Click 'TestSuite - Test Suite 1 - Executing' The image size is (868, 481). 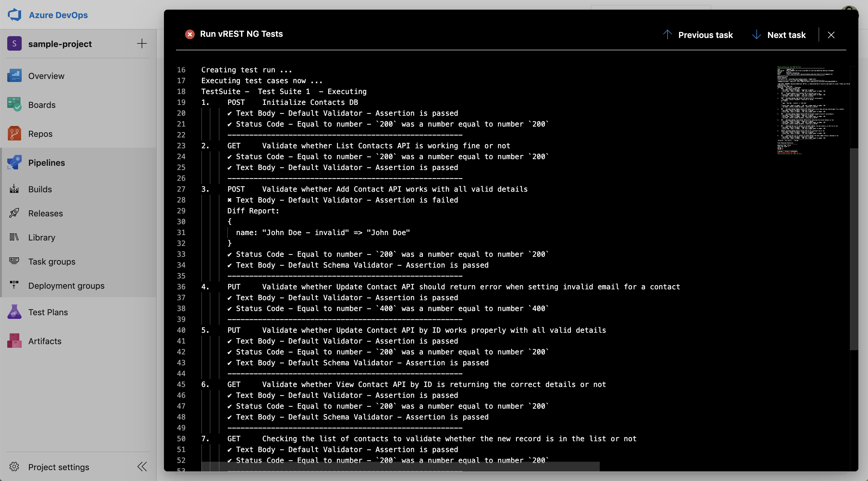284,91
